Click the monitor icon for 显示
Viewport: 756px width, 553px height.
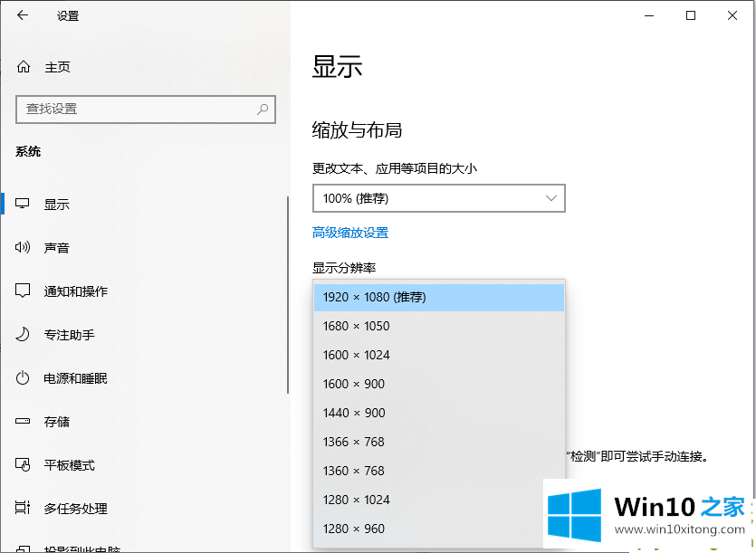[x=23, y=204]
